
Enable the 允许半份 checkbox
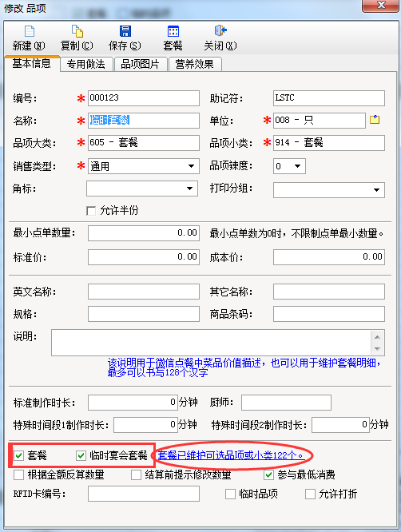[91, 211]
